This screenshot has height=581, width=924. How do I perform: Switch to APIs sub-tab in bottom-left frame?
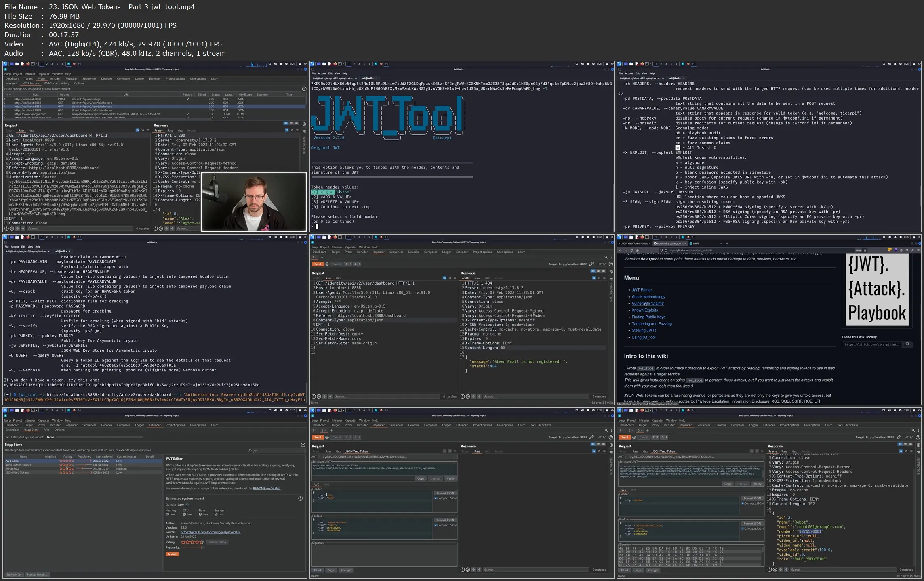[46, 430]
